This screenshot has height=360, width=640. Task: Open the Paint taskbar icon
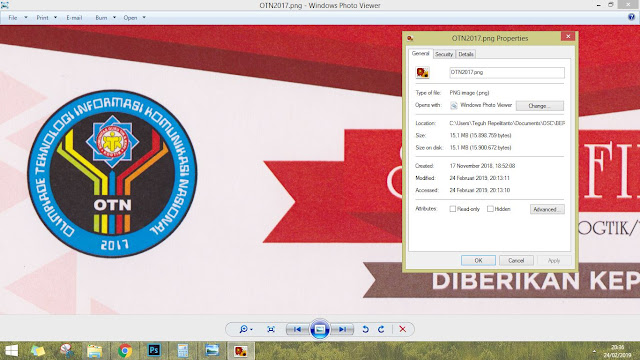tap(67, 351)
